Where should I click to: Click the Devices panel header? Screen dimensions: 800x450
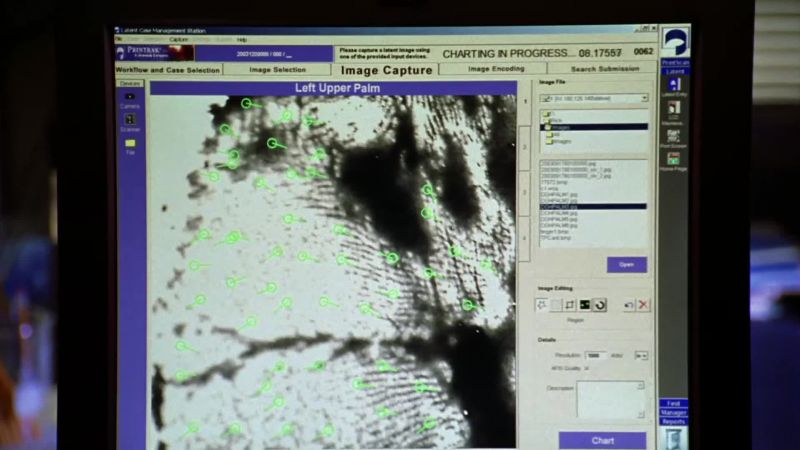click(x=130, y=83)
